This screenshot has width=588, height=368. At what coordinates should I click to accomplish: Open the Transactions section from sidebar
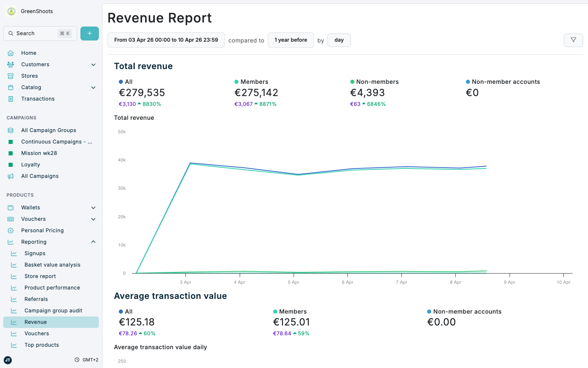click(x=38, y=99)
